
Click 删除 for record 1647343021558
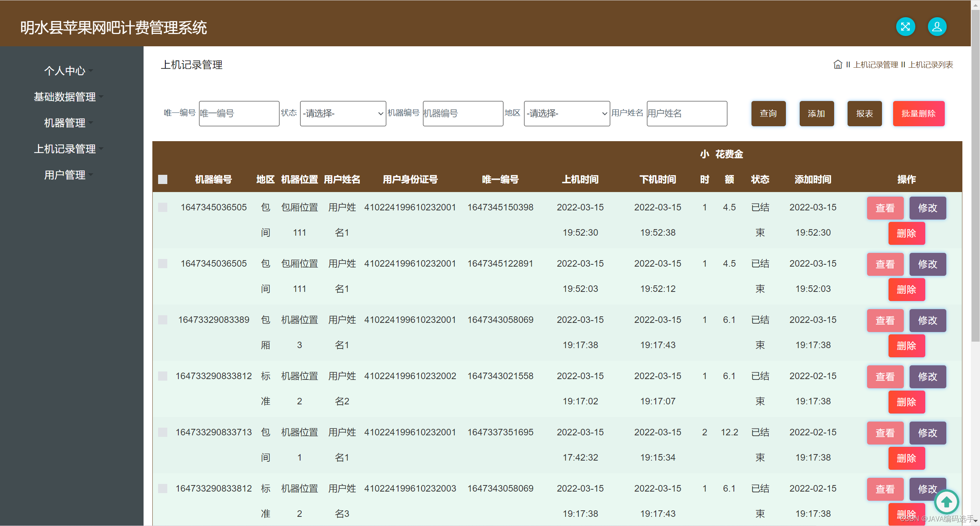(906, 402)
